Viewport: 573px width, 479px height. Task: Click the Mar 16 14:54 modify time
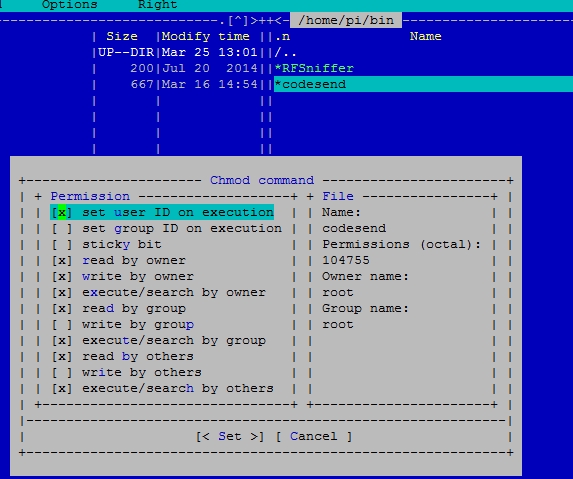[x=209, y=84]
